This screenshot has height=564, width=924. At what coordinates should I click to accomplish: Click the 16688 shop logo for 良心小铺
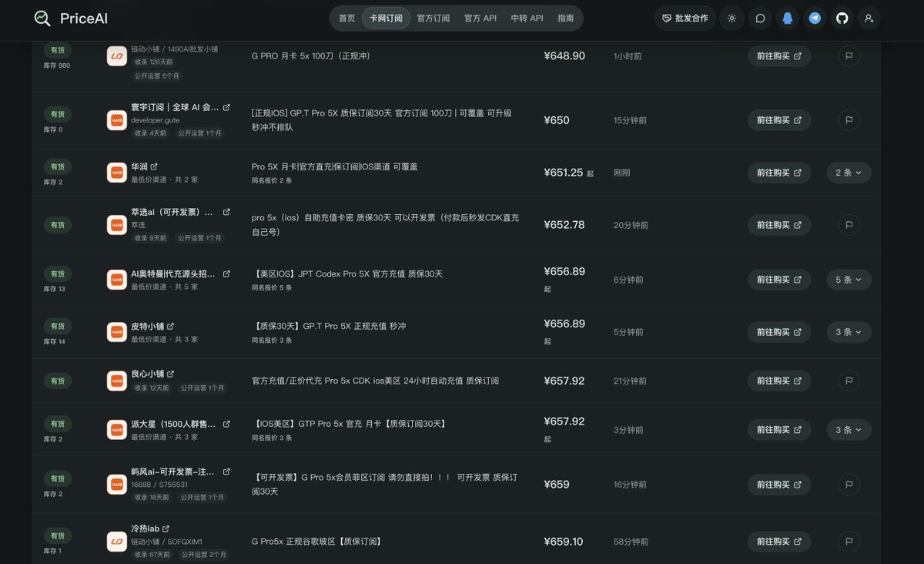tap(117, 381)
